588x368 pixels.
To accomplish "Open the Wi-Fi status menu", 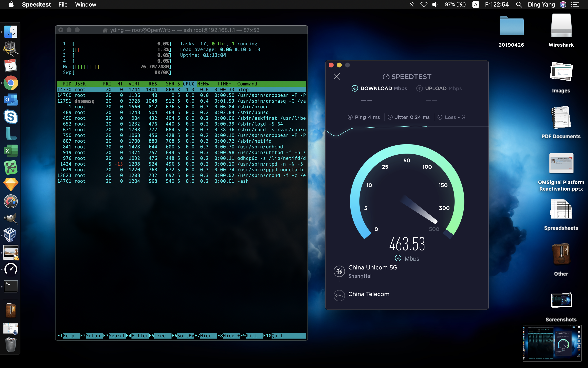I will (424, 5).
